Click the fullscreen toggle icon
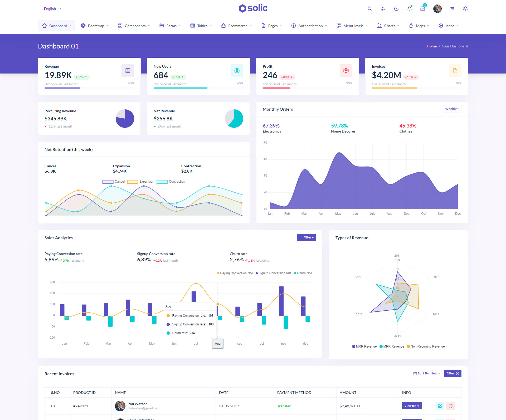506x420 pixels. 383,9
